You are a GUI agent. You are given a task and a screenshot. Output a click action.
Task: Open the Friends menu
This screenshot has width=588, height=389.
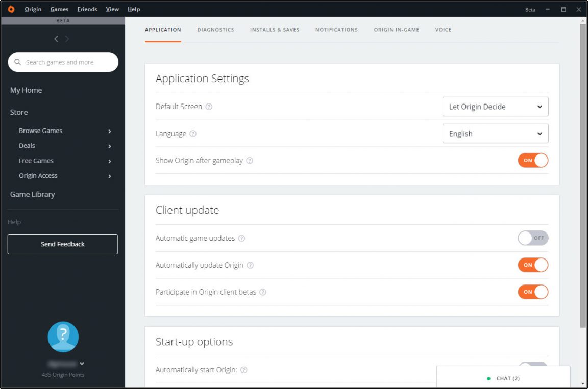coord(87,9)
